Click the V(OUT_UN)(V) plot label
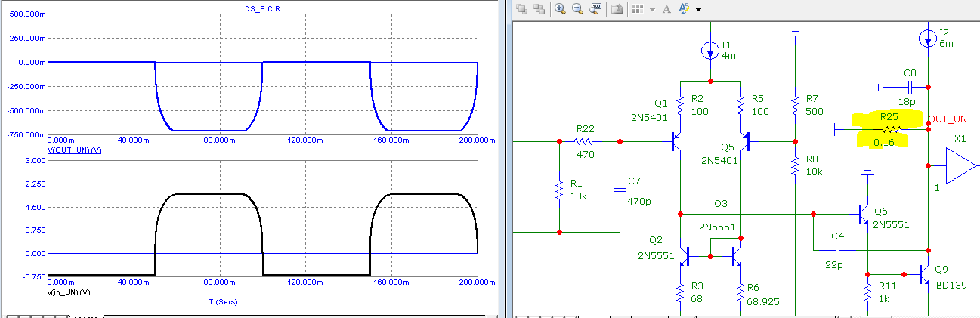Screen dimensions: 980x318 pyautogui.click(x=74, y=150)
